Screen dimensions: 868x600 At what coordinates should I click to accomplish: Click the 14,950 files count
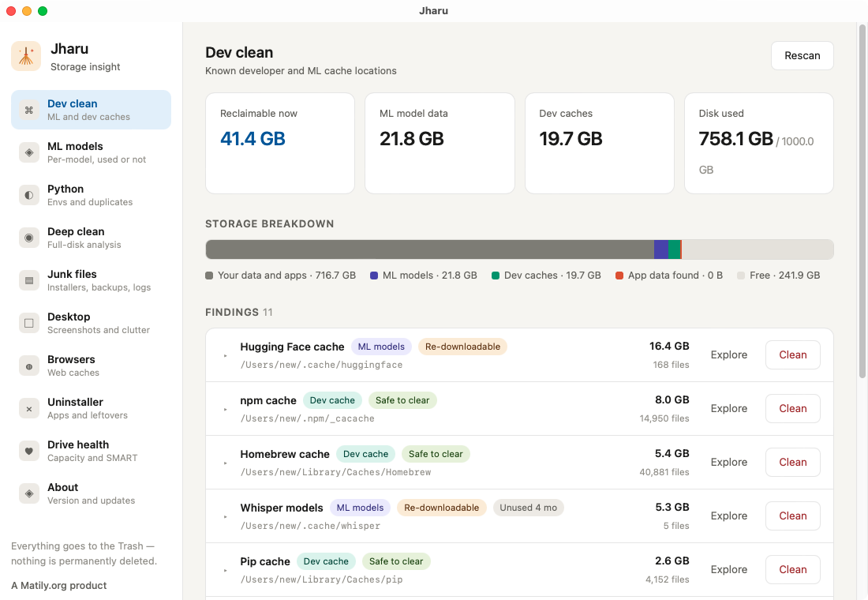click(x=664, y=418)
